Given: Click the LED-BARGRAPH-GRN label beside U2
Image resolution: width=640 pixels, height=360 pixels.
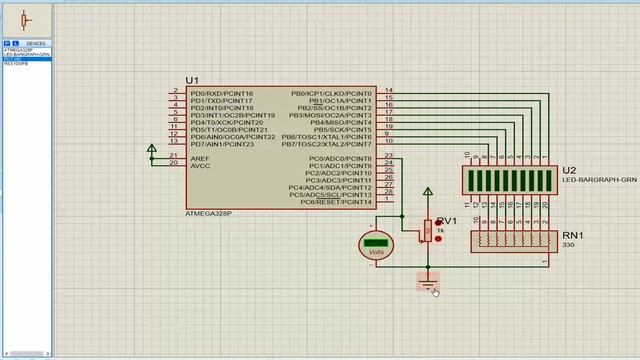Looking at the screenshot, I should (600, 180).
